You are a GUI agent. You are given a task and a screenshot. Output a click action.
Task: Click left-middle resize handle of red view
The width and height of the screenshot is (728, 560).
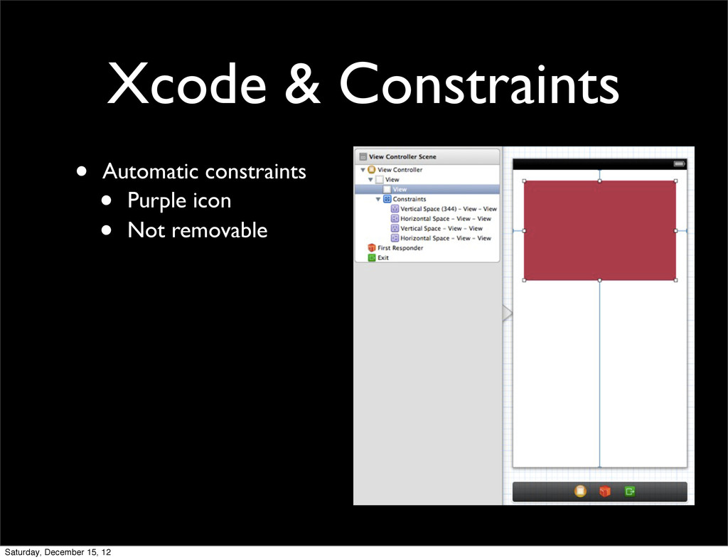(524, 230)
